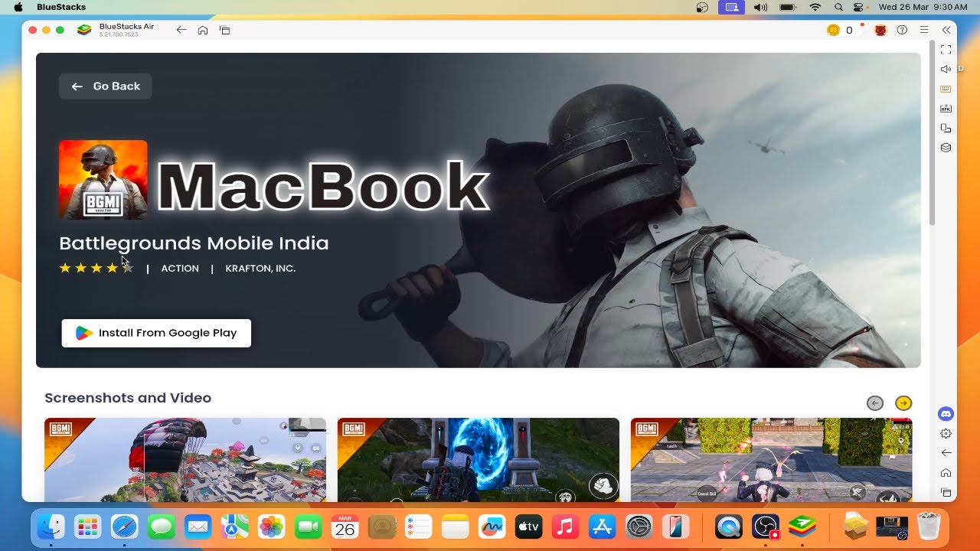
Task: Click the Go Back button
Action: coord(106,86)
